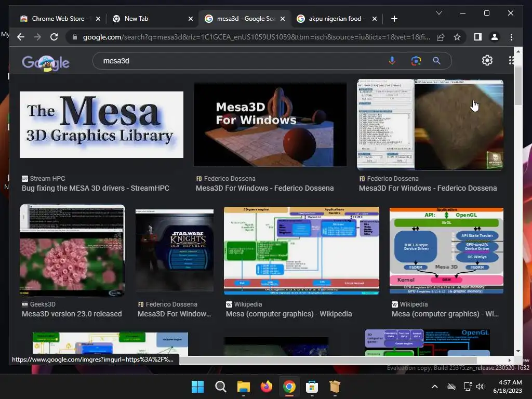The image size is (532, 399).
Task: Open the volume speaker tray icon
Action: (480, 387)
